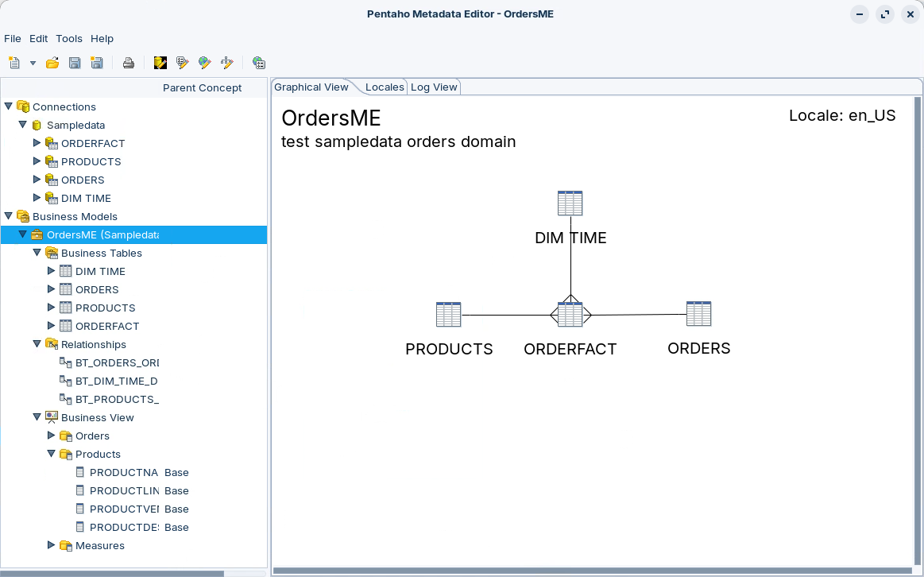Open the Tools menu
This screenshot has height=577, width=924.
click(x=69, y=38)
